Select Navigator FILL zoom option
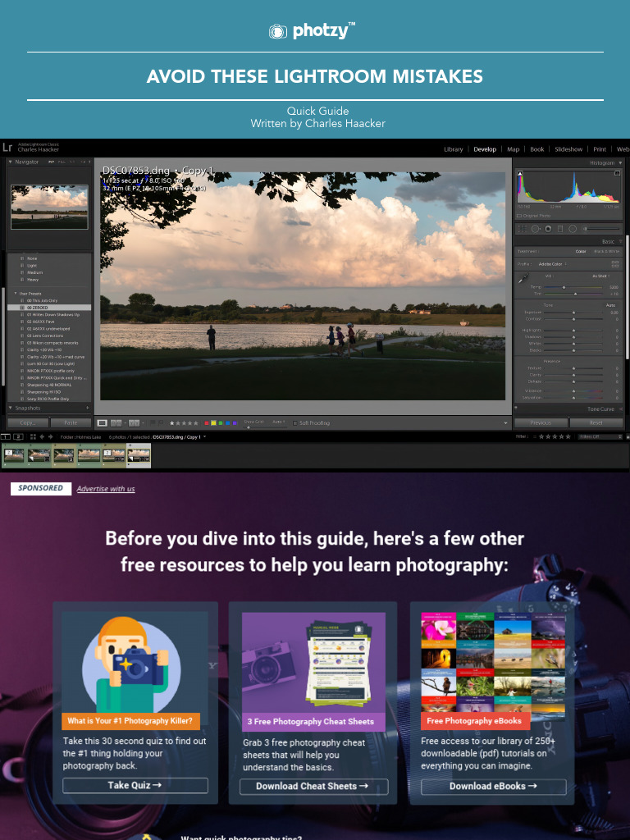630x840 pixels. pos(62,162)
